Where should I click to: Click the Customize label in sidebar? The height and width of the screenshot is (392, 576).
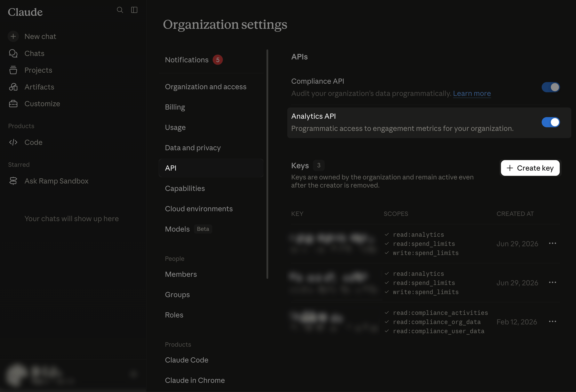coord(42,104)
